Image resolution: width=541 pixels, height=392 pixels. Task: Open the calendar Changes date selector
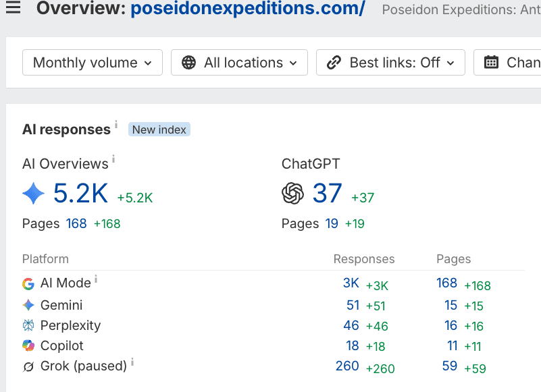pyautogui.click(x=507, y=62)
